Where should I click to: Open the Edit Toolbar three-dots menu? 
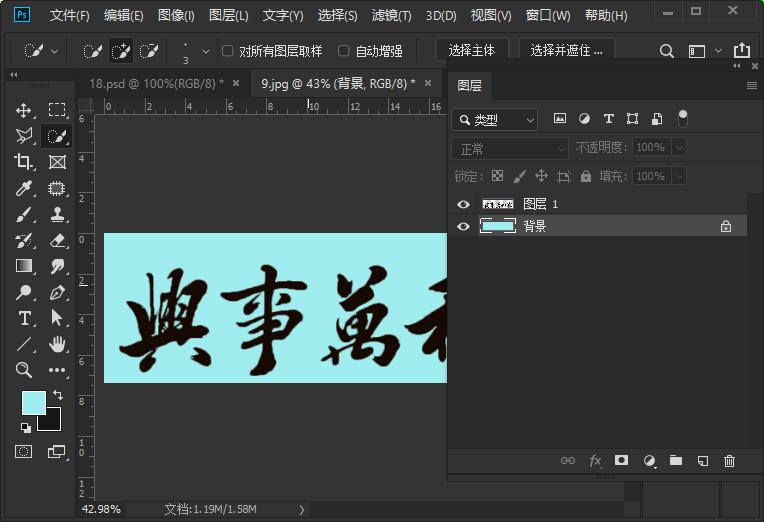point(57,370)
